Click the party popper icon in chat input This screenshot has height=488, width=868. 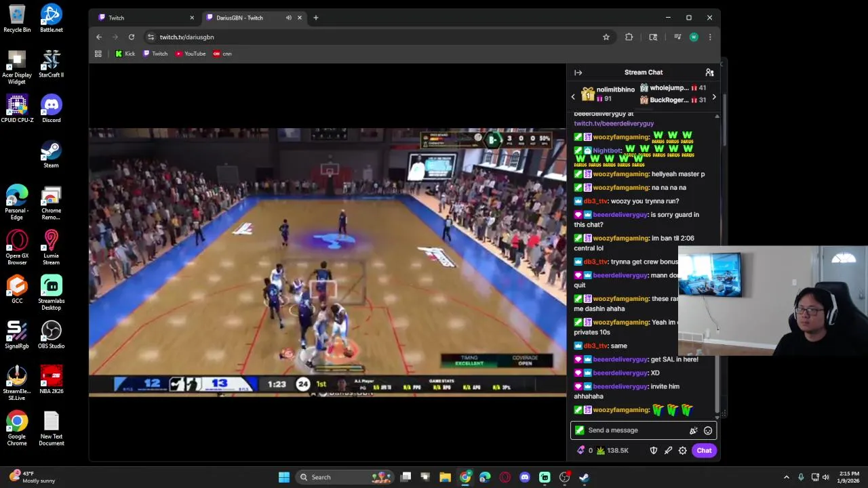(693, 430)
